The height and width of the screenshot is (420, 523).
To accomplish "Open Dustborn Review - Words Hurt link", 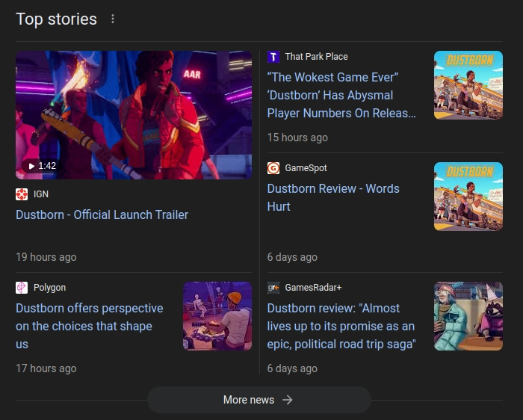I will pos(333,197).
